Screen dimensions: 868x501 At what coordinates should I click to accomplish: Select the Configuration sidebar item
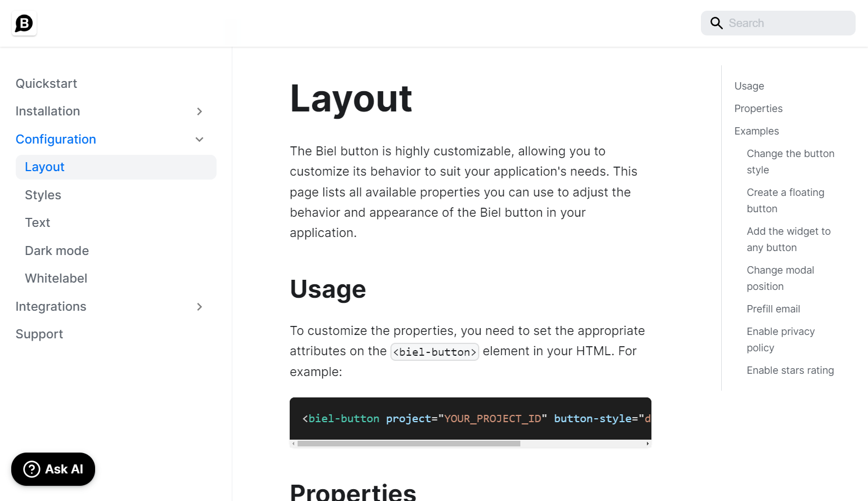pos(56,139)
